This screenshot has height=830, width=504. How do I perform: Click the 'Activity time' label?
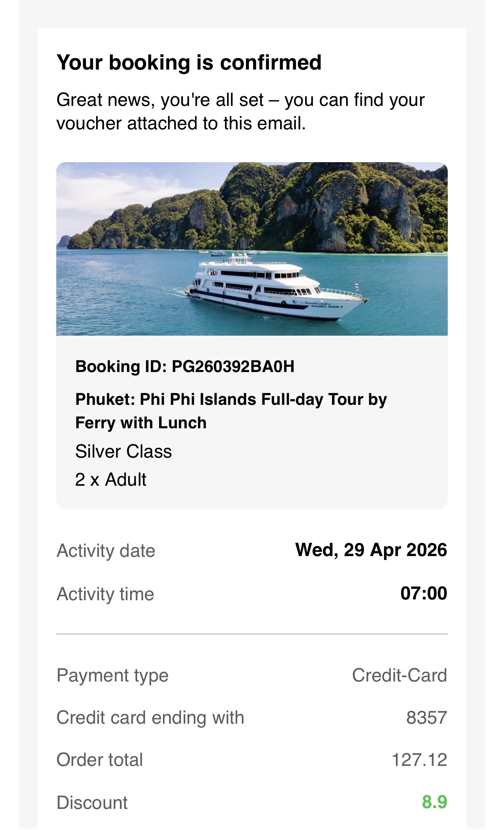[x=105, y=594]
